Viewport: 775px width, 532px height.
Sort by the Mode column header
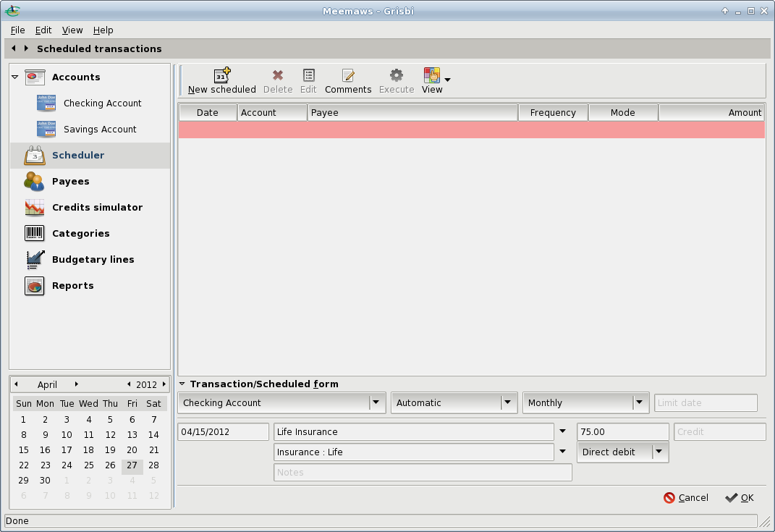click(623, 113)
